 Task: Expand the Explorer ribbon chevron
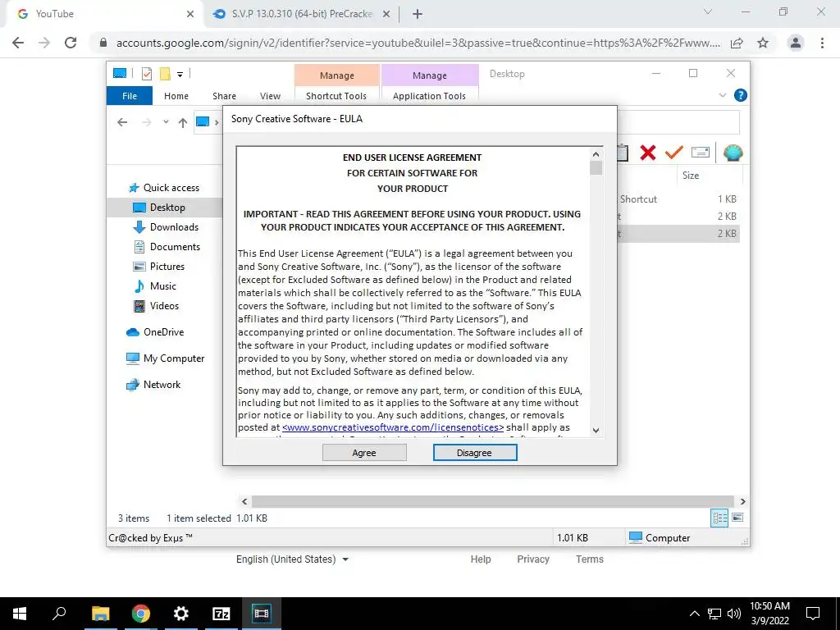722,95
